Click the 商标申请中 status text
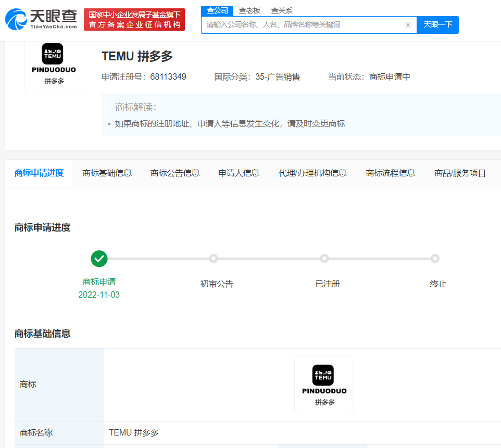This screenshot has height=448, width=501. tap(390, 77)
